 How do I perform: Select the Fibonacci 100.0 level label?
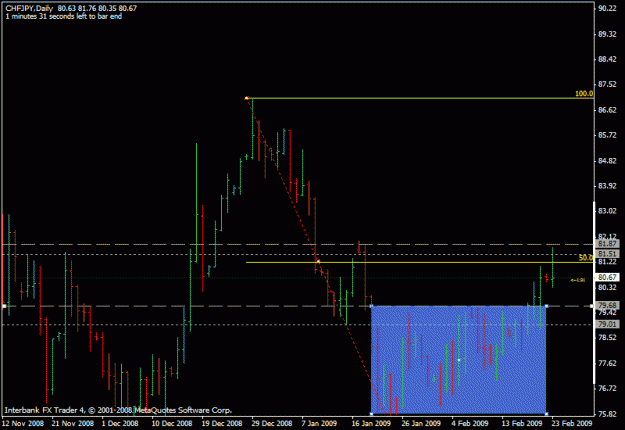coord(584,94)
